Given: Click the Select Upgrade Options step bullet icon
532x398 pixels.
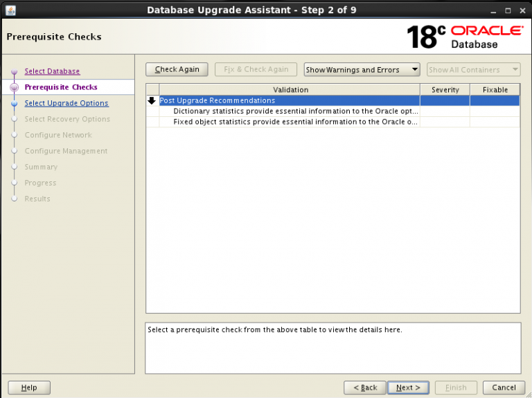Looking at the screenshot, I should [x=14, y=104].
